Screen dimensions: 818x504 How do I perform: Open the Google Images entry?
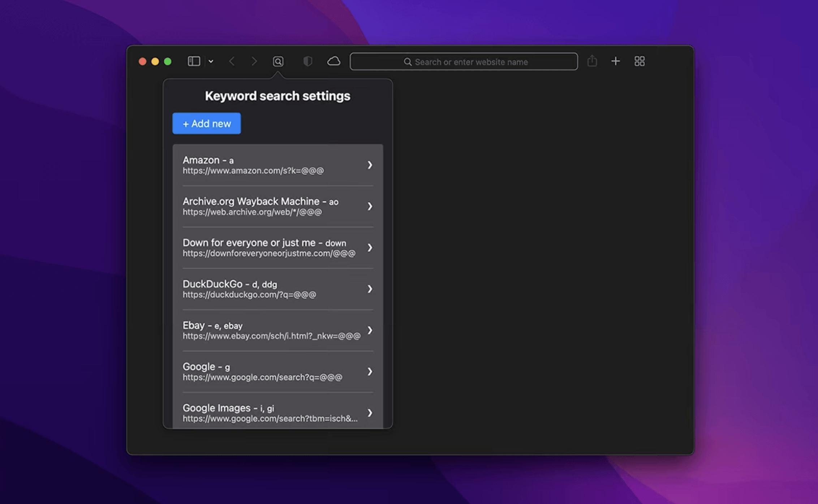(x=277, y=413)
